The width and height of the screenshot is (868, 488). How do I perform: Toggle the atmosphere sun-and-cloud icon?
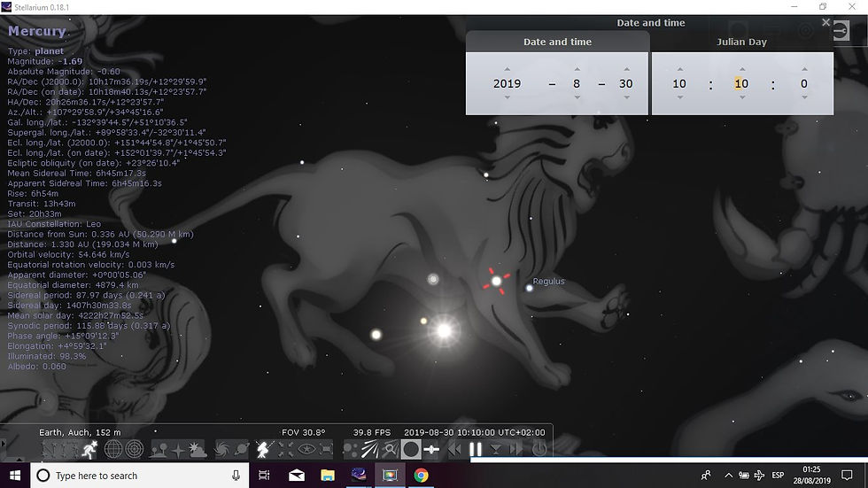pyautogui.click(x=198, y=449)
